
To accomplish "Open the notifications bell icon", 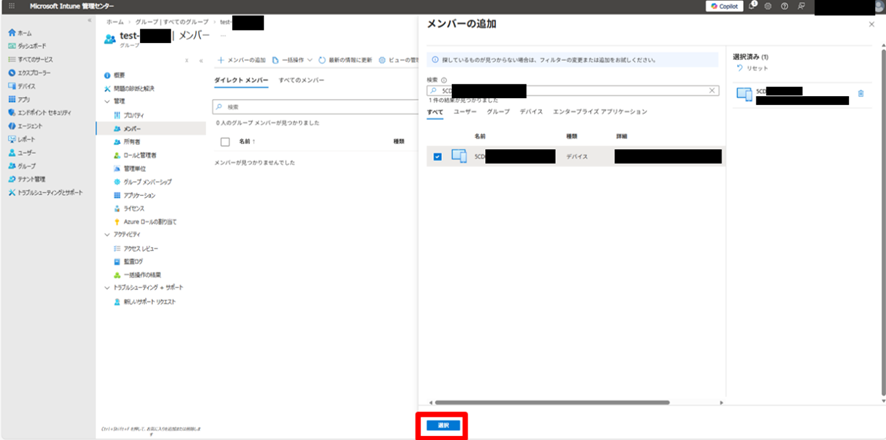I will pyautogui.click(x=753, y=6).
